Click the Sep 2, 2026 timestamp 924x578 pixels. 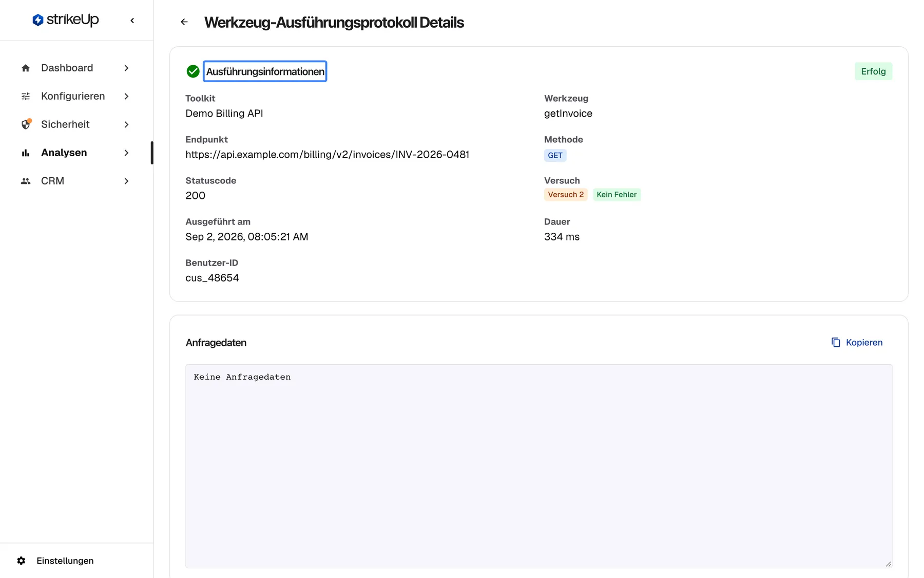pos(246,237)
